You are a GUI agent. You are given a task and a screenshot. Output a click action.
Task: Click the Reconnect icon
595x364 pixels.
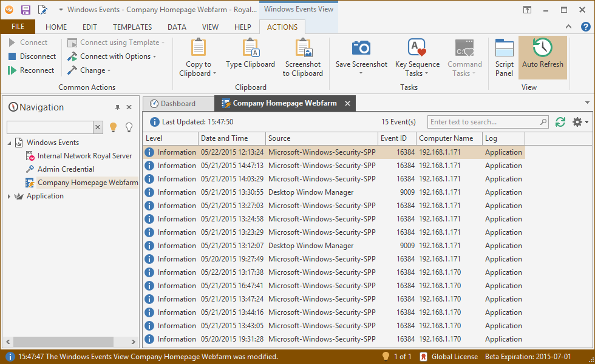pos(12,70)
